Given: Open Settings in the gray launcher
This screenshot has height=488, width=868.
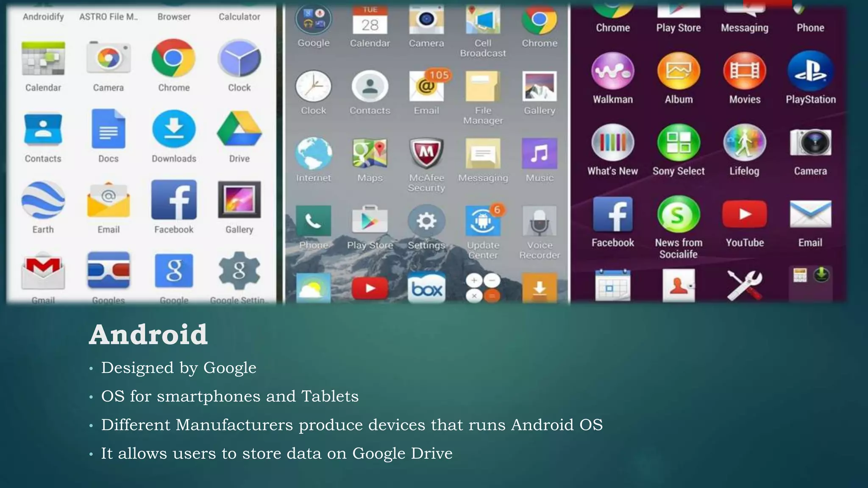Looking at the screenshot, I should 426,221.
